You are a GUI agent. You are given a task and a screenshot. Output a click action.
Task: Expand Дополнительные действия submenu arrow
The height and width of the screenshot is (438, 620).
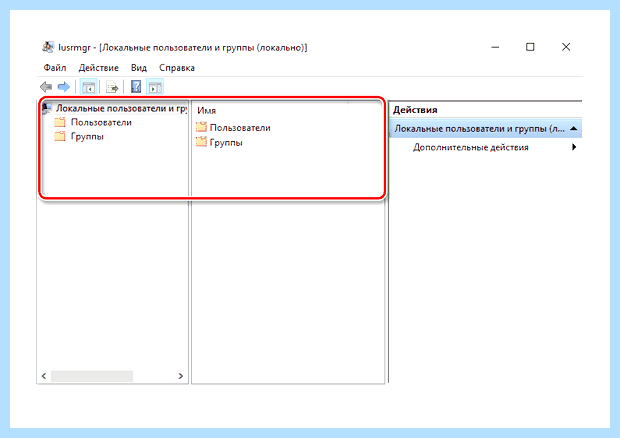574,147
